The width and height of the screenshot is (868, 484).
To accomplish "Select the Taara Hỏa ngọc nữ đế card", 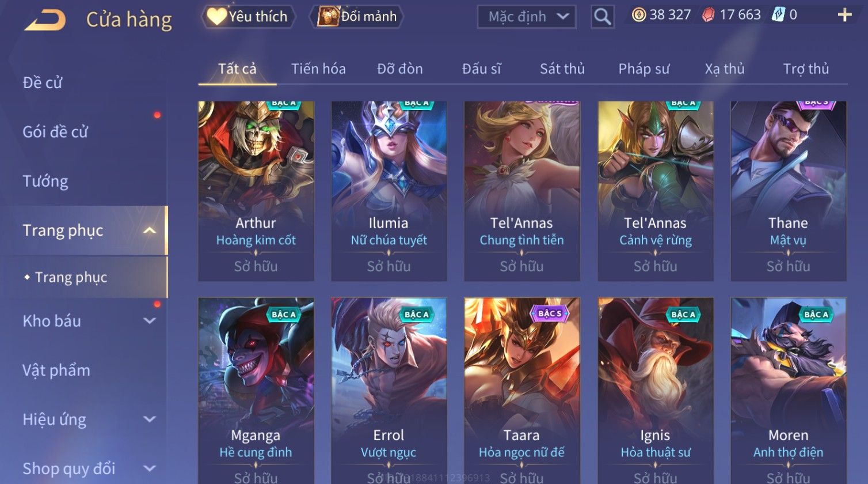I will click(521, 391).
